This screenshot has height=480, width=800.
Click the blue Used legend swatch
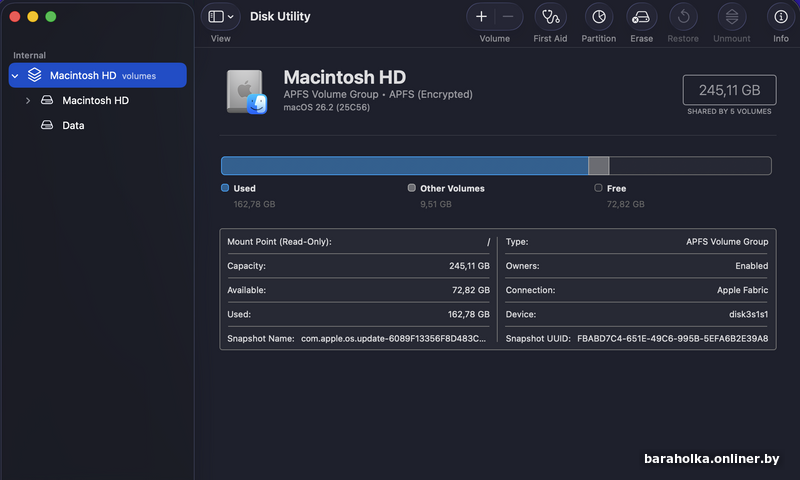tap(225, 188)
